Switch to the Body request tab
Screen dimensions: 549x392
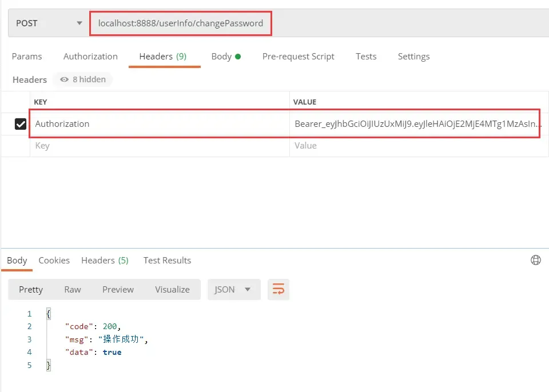[222, 56]
